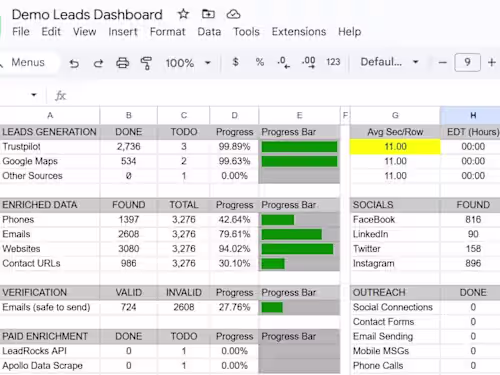Screen dimensions: 500x375
Task: Open the move to folder icon
Action: coord(208,14)
